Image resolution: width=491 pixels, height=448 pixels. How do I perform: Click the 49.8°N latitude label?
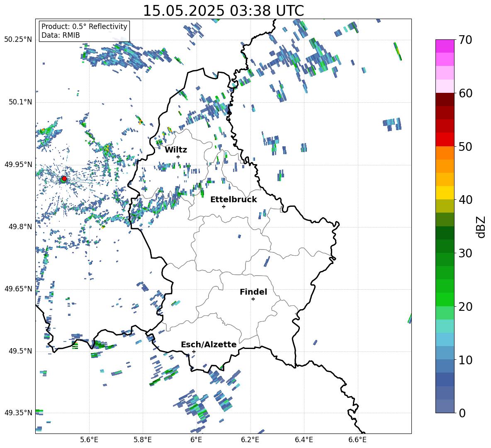[20, 227]
